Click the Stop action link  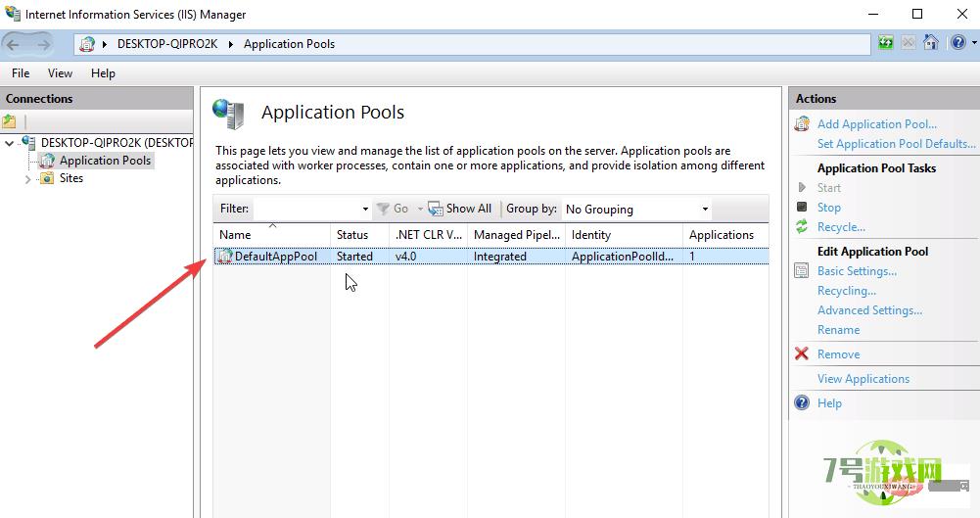coord(829,208)
